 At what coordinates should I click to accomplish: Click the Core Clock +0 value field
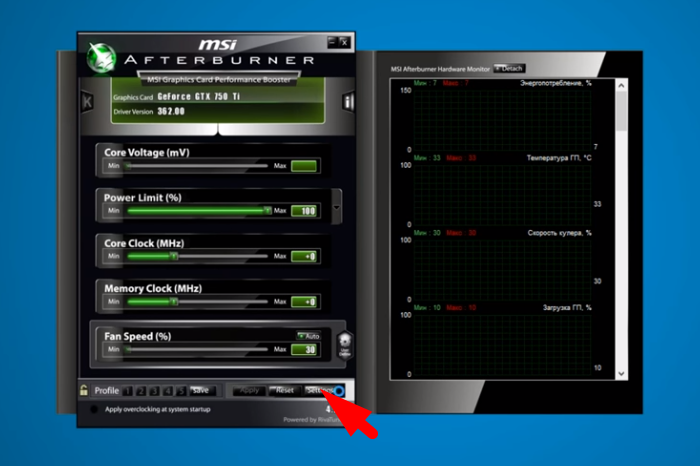[x=304, y=256]
